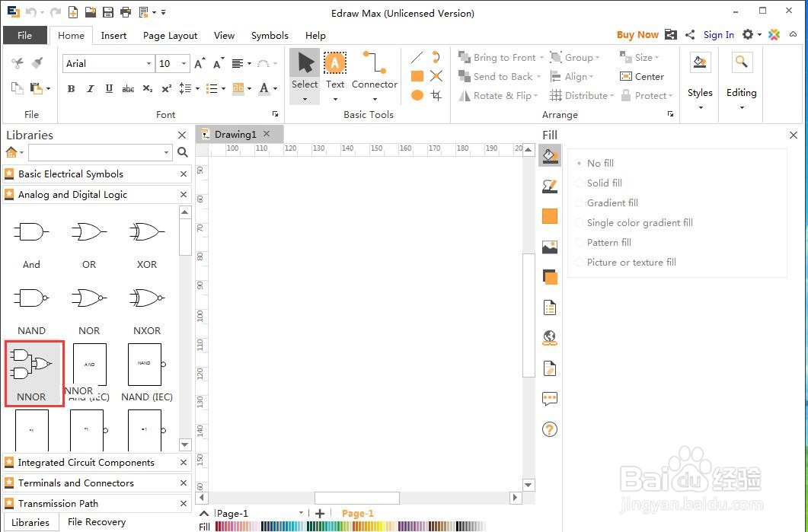Select Picture or texture fill
This screenshot has height=532, width=808.
[x=626, y=262]
